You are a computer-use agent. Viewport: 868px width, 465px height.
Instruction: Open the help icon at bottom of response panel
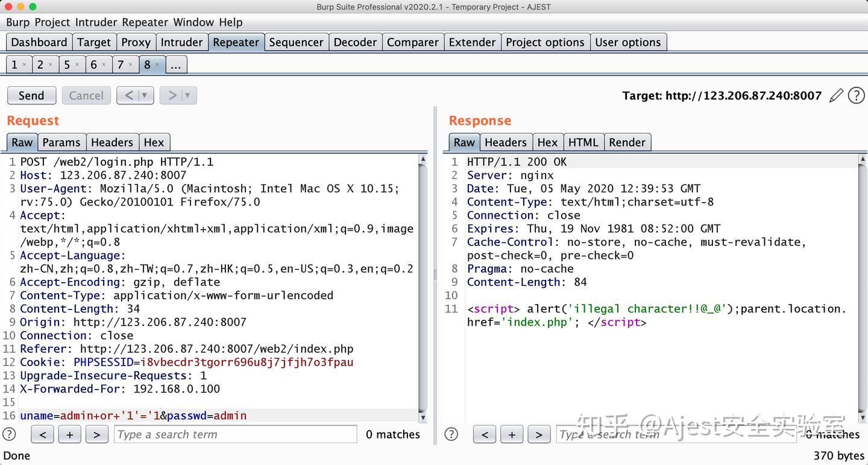click(451, 434)
